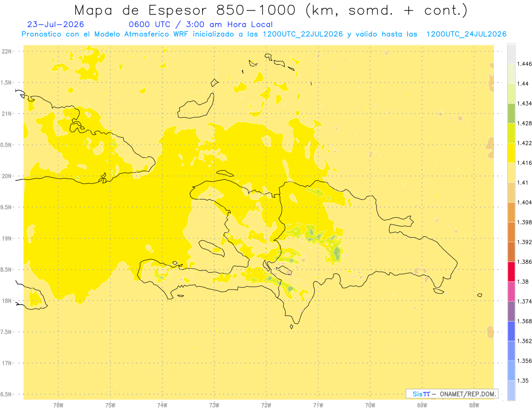Click the latitude label '21N'

click(x=7, y=114)
